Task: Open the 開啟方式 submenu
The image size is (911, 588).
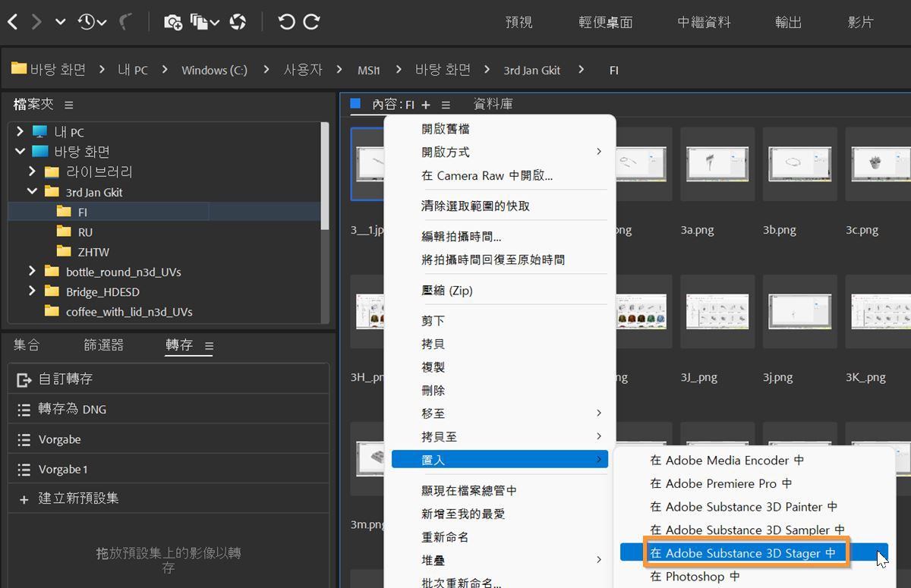Action: click(500, 152)
